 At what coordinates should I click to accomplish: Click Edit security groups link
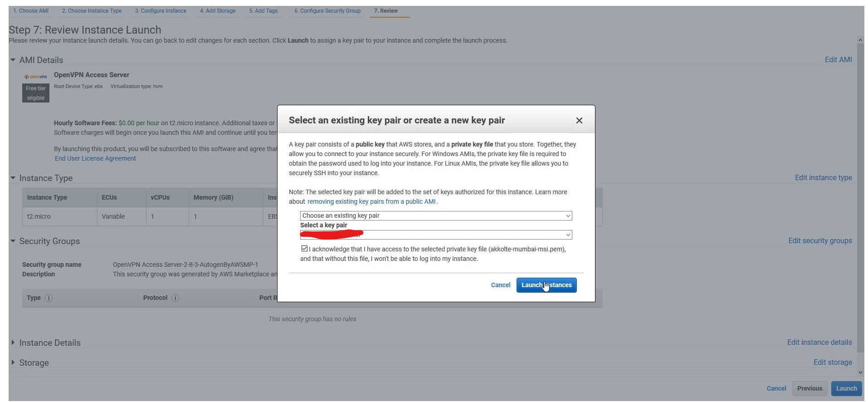(820, 241)
